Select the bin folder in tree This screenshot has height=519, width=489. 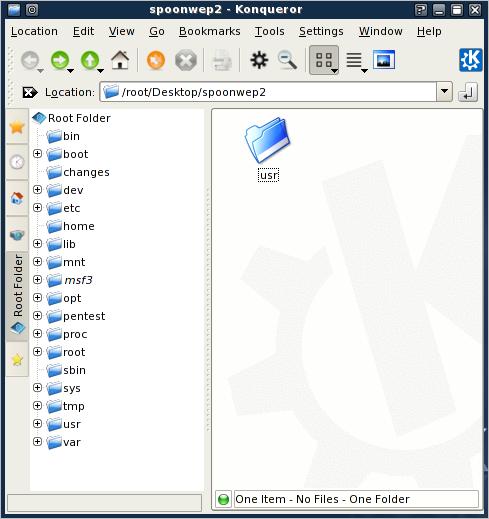(x=63, y=136)
